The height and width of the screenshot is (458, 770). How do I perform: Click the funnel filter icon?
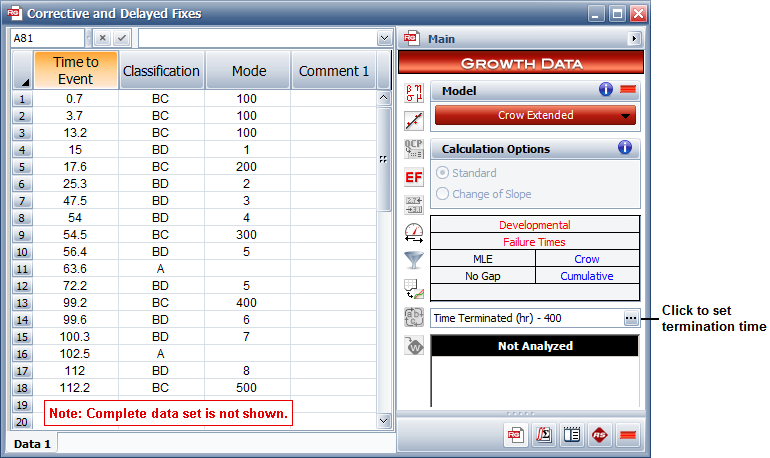pos(414,261)
